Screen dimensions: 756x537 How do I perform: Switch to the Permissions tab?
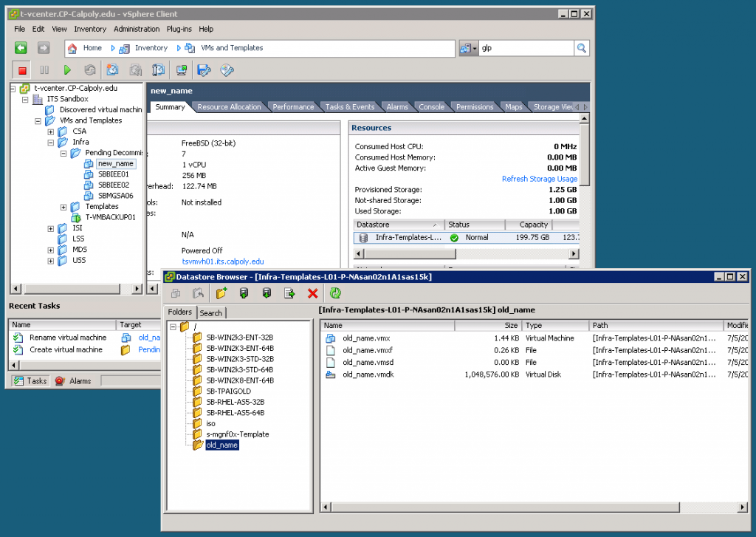475,107
